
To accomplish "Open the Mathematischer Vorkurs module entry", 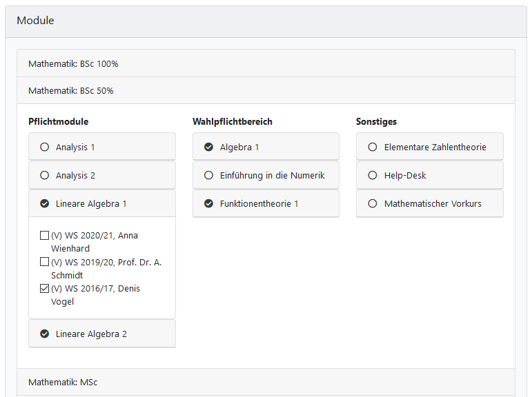I will (433, 203).
